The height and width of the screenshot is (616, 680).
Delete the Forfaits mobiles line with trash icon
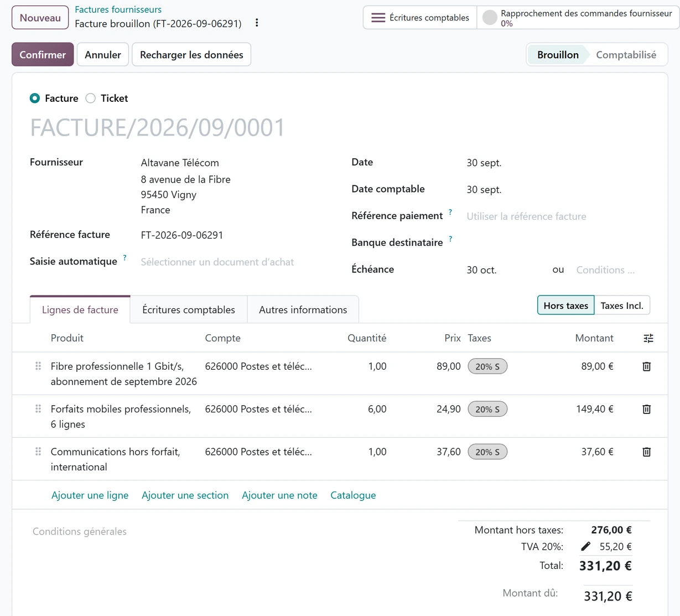tap(646, 409)
